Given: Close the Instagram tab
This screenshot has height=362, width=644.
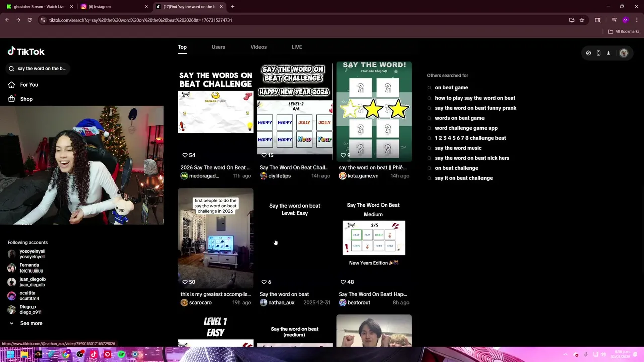Looking at the screenshot, I should [146, 7].
